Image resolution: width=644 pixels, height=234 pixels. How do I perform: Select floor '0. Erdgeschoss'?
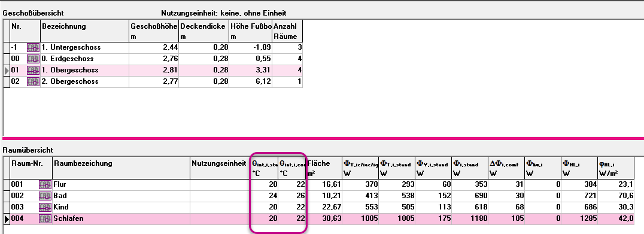coord(68,59)
